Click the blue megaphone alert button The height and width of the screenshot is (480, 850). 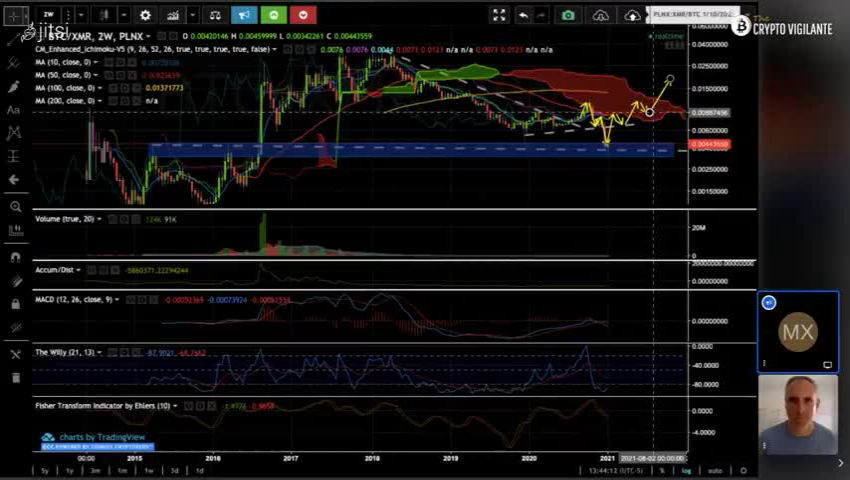(x=244, y=15)
